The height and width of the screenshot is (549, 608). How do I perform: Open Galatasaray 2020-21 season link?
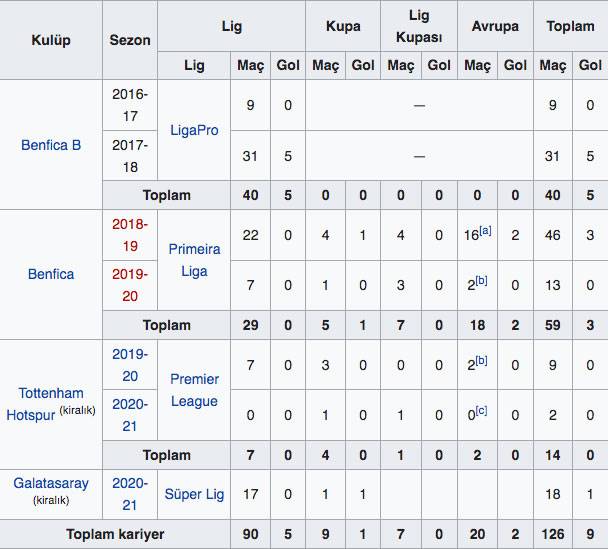coord(130,494)
